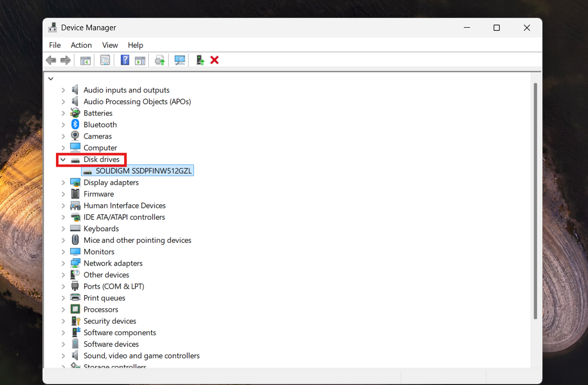Toggle the console tree display icon
588x385 pixels.
(85, 60)
